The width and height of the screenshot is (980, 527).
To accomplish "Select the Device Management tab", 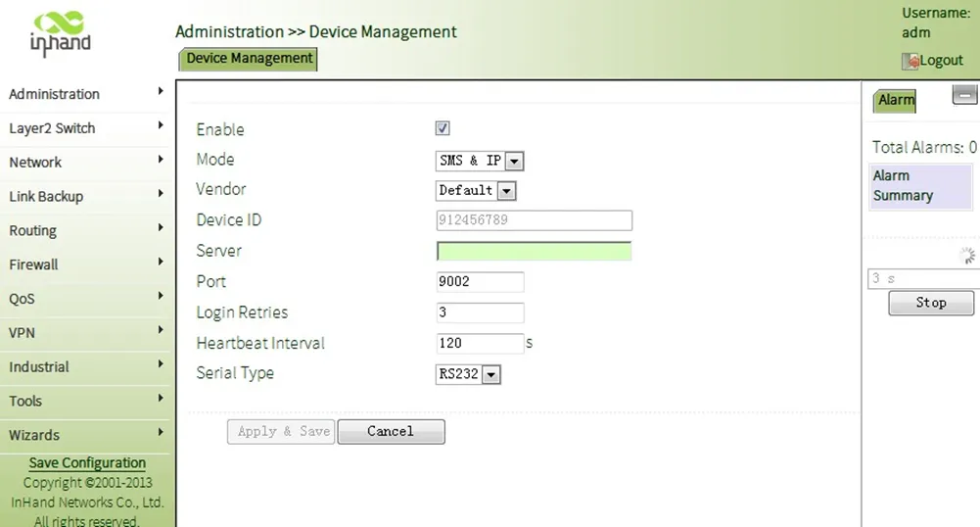I will click(249, 59).
